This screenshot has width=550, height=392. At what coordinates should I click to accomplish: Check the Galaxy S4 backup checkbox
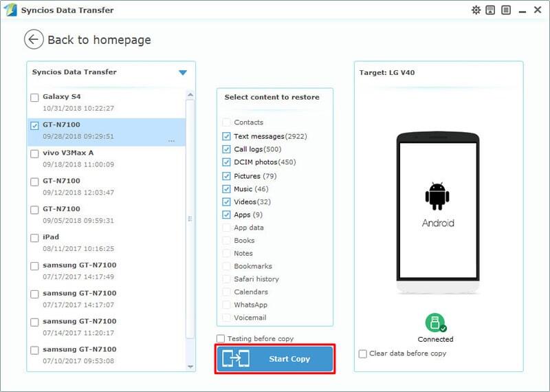pos(34,98)
